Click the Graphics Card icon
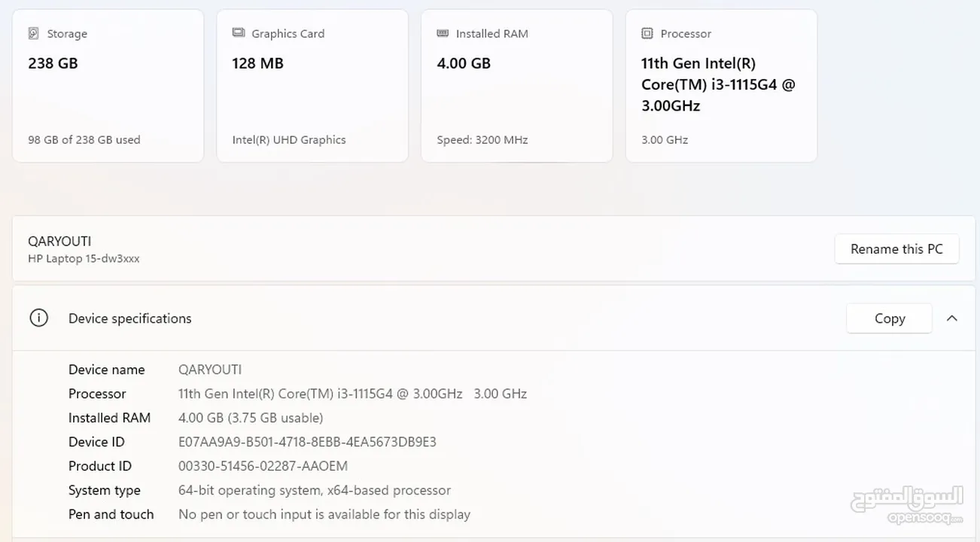 pyautogui.click(x=239, y=33)
